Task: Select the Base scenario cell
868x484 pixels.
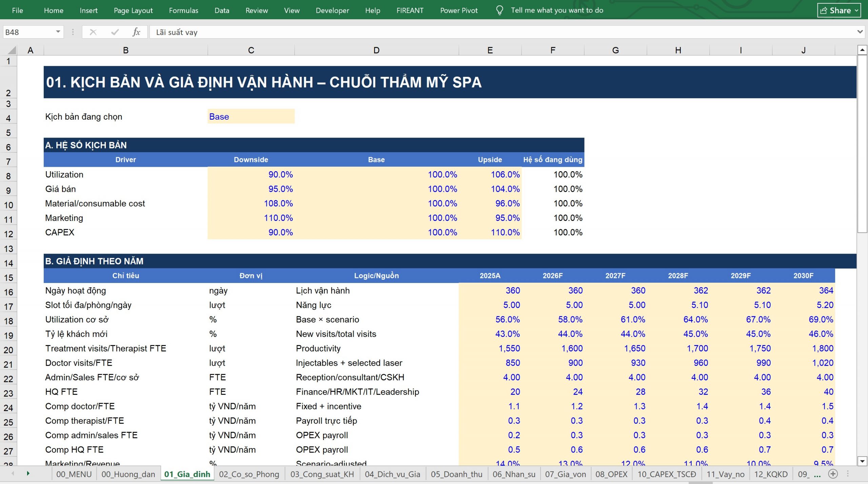Action: point(251,117)
